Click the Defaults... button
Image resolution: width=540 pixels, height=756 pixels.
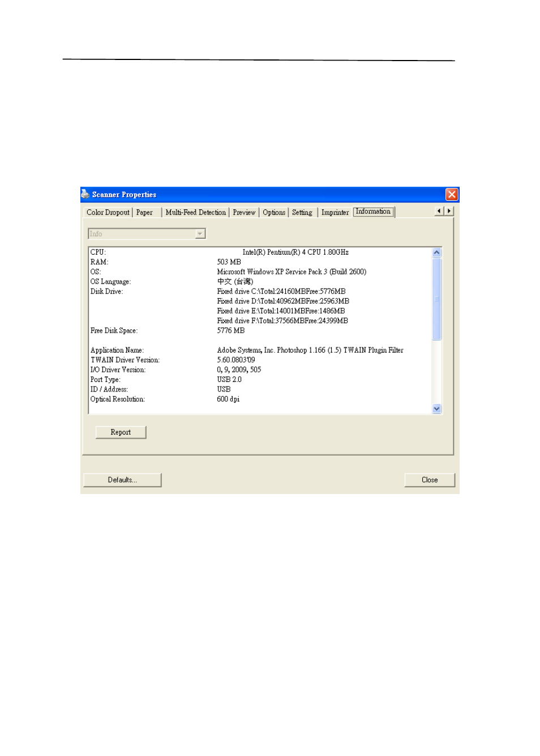tap(122, 480)
